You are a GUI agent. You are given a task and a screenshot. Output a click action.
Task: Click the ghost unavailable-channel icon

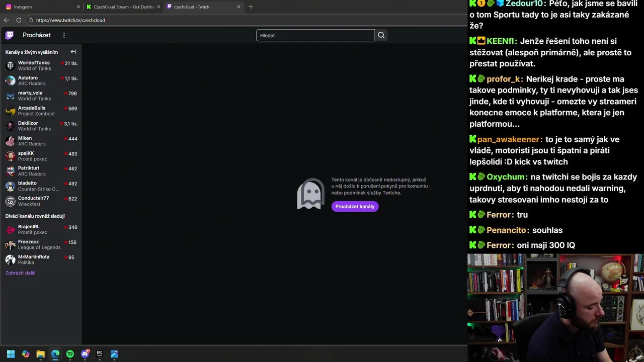pyautogui.click(x=311, y=193)
